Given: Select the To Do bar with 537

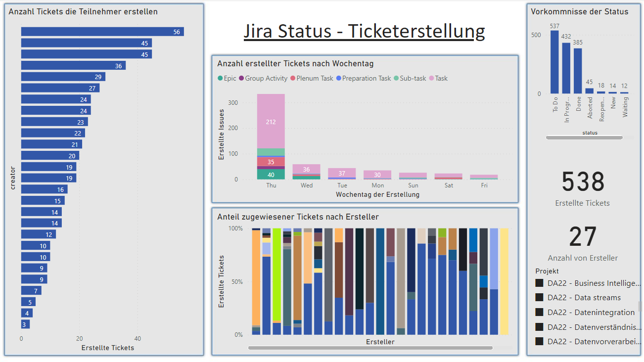Looking at the screenshot, I should [x=554, y=62].
